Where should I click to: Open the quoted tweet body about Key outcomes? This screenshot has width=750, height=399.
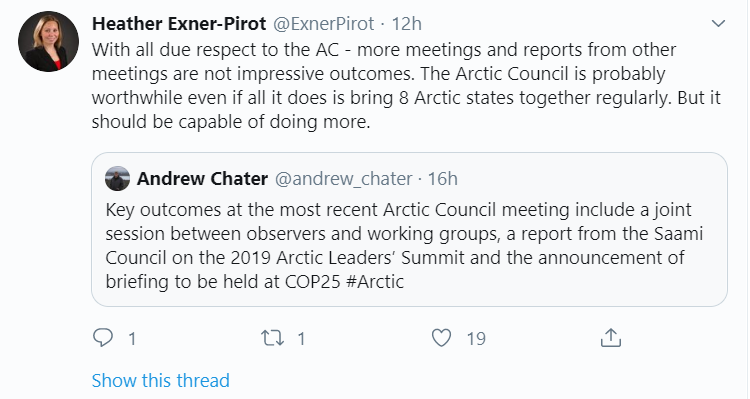coord(404,245)
